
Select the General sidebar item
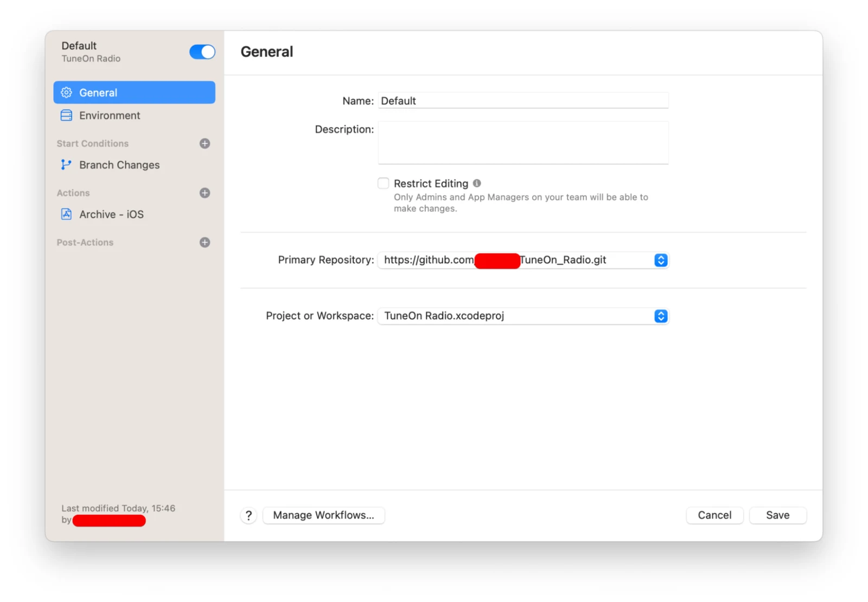pos(134,92)
